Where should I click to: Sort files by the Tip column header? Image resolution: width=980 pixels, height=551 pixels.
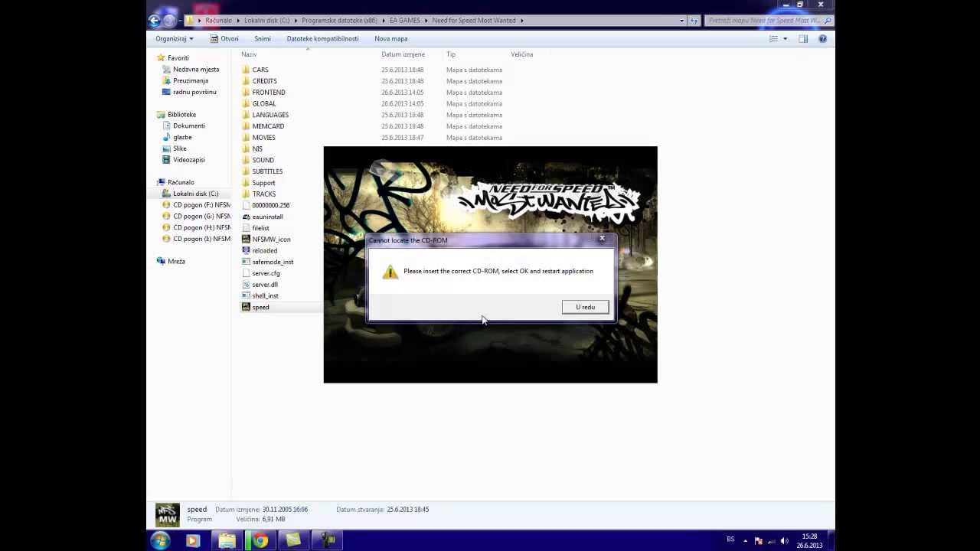pos(451,54)
